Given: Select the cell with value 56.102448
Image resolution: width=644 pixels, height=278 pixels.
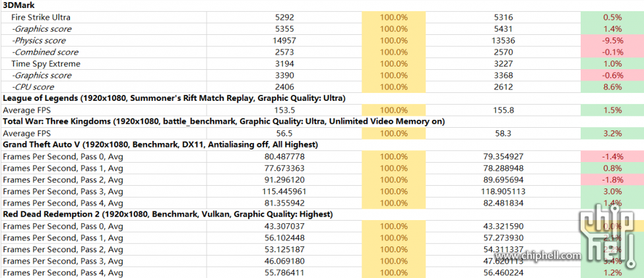Looking at the screenshot, I should 284,238.
